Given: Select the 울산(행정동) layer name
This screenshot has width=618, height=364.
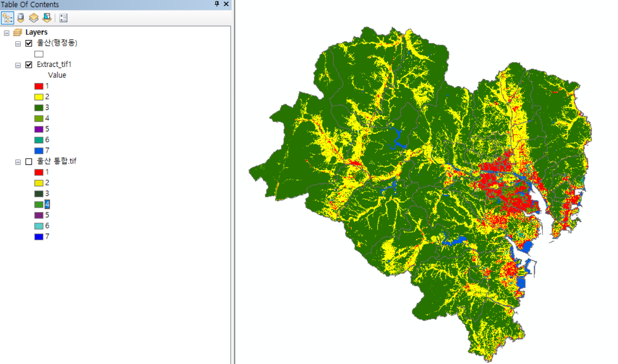Looking at the screenshot, I should (x=57, y=43).
